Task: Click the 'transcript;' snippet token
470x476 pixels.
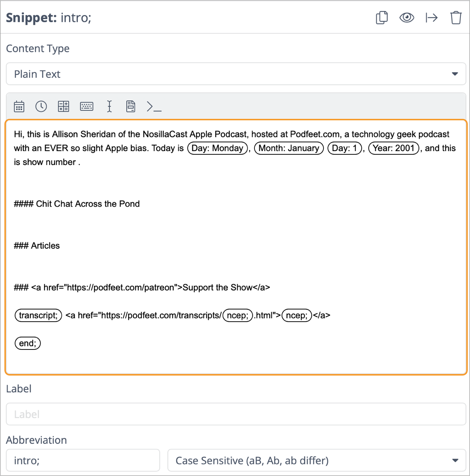Action: [x=39, y=315]
